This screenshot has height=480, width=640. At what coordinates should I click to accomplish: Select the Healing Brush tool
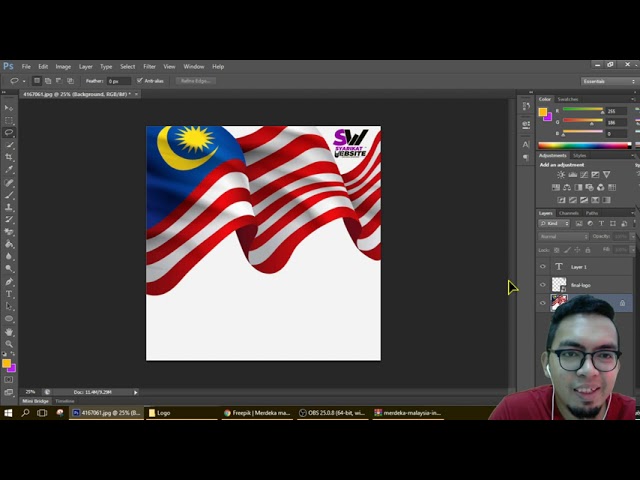(x=9, y=182)
